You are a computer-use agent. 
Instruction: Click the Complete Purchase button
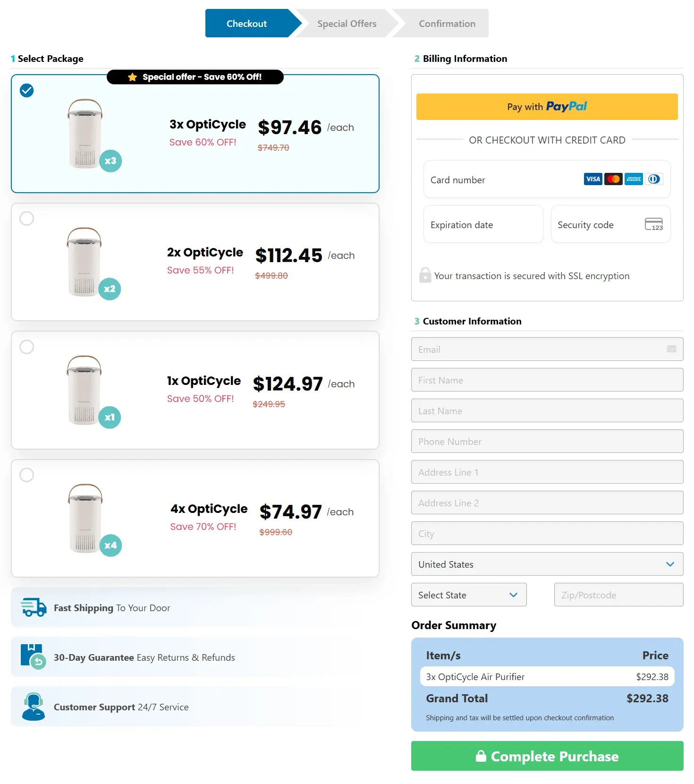pyautogui.click(x=547, y=756)
